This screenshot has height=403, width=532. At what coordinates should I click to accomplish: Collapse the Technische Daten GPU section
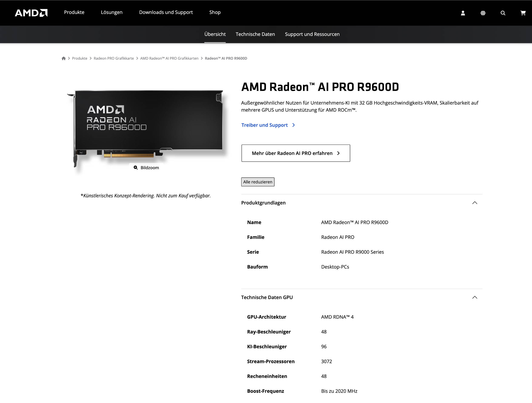click(x=475, y=297)
